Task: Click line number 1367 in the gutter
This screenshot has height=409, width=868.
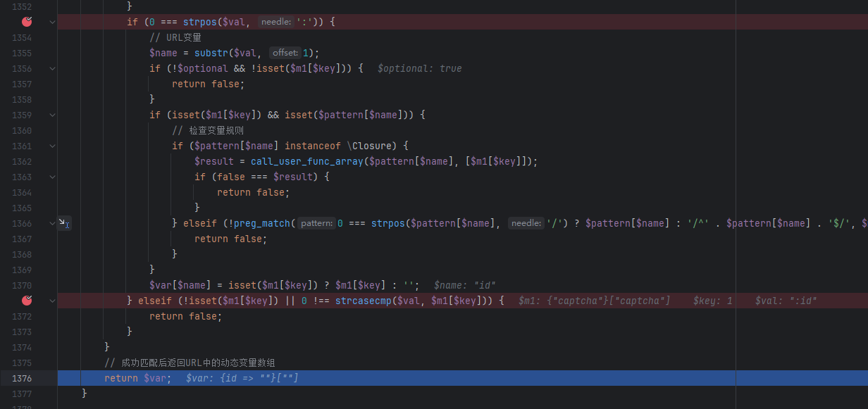Action: pyautogui.click(x=22, y=239)
